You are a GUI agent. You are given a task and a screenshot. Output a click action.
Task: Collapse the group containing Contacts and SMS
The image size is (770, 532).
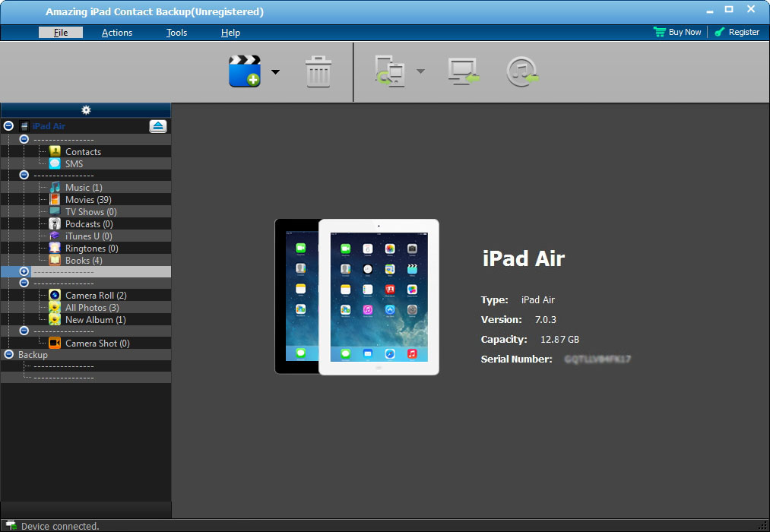[x=24, y=139]
